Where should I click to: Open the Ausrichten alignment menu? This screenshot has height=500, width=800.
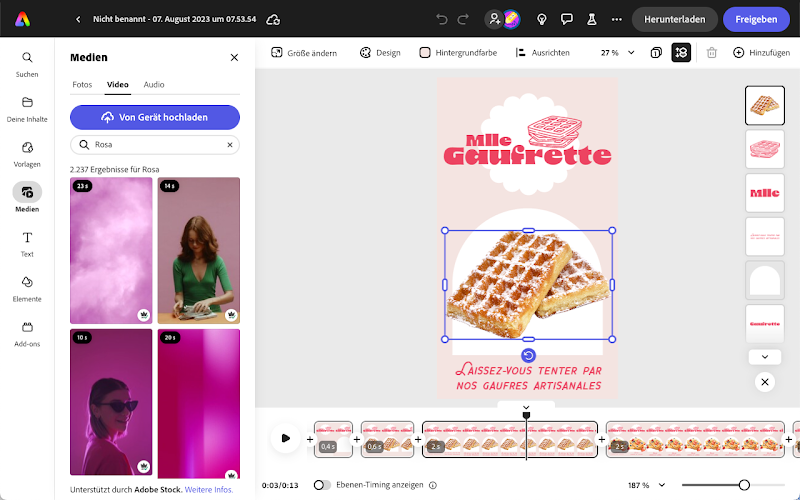pos(542,53)
